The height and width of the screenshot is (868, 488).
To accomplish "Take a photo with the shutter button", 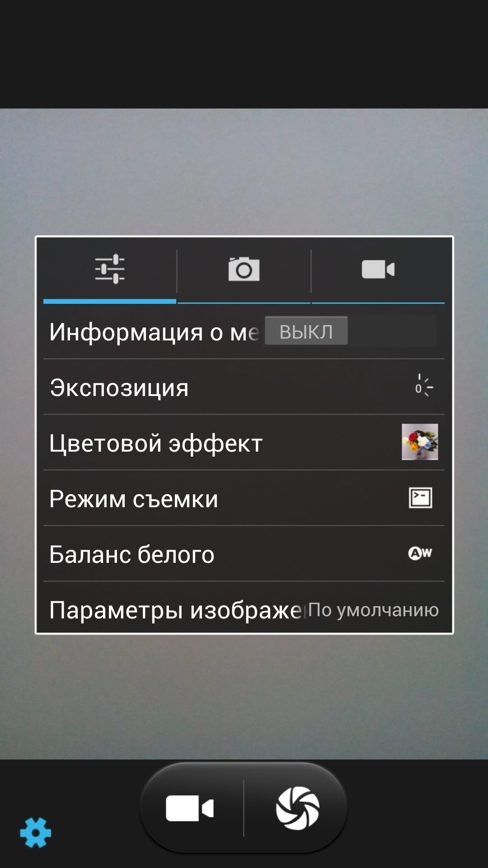I will pyautogui.click(x=298, y=808).
